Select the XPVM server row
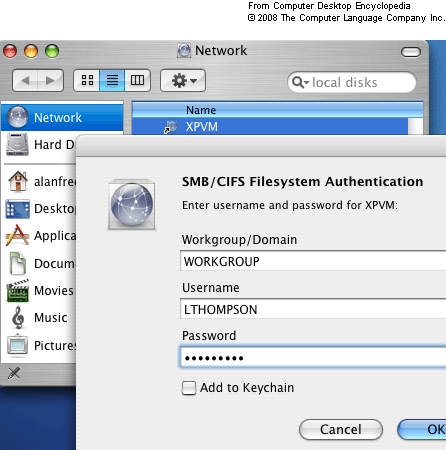Image resolution: width=446 pixels, height=450 pixels. tap(270, 127)
